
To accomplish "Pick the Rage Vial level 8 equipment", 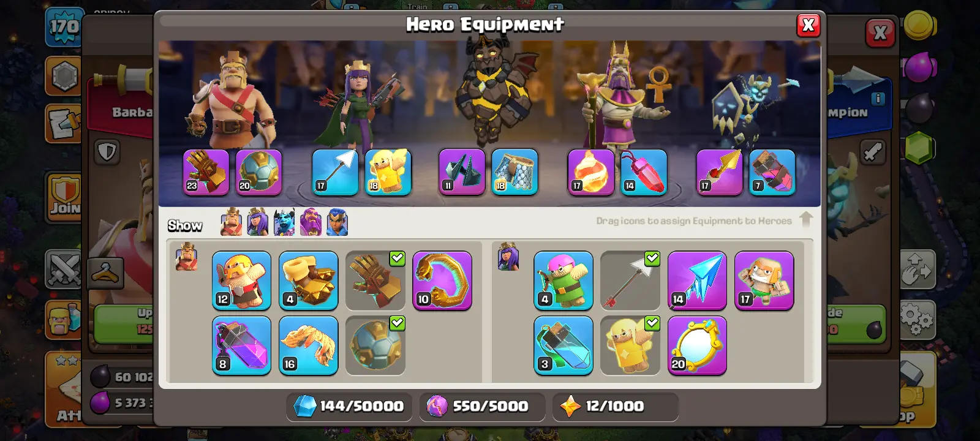I will [x=241, y=345].
